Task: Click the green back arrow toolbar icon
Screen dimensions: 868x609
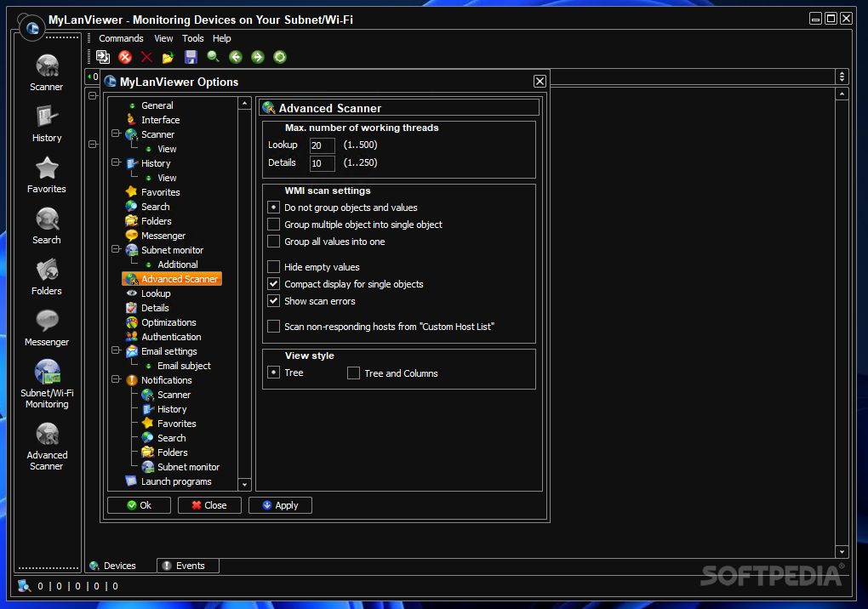Action: [x=236, y=57]
